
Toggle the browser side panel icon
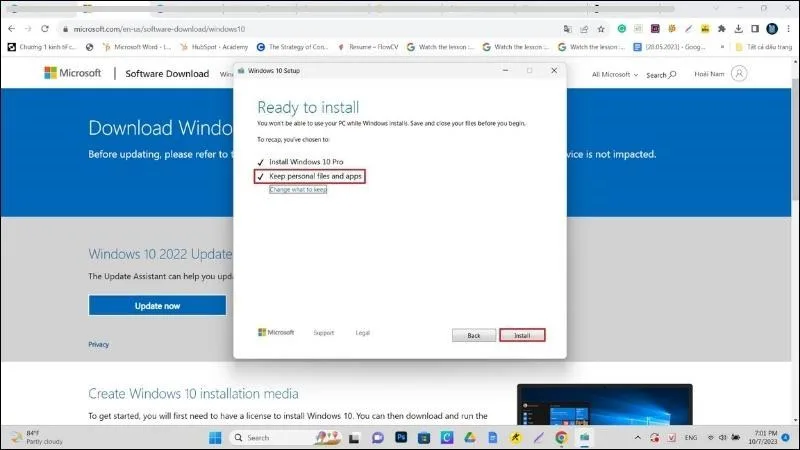pos(755,29)
